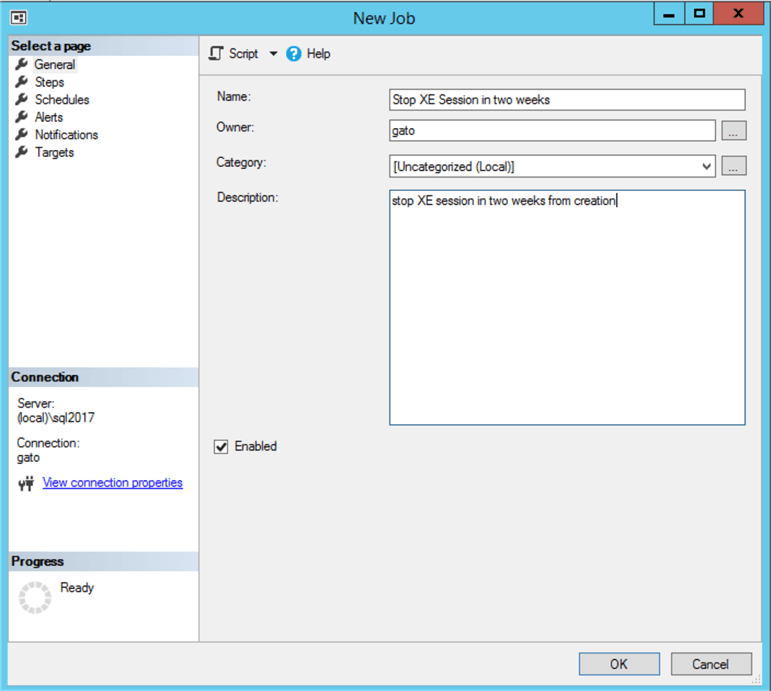Click the wrench icon beside Notifications
The image size is (771, 691).
click(x=22, y=135)
